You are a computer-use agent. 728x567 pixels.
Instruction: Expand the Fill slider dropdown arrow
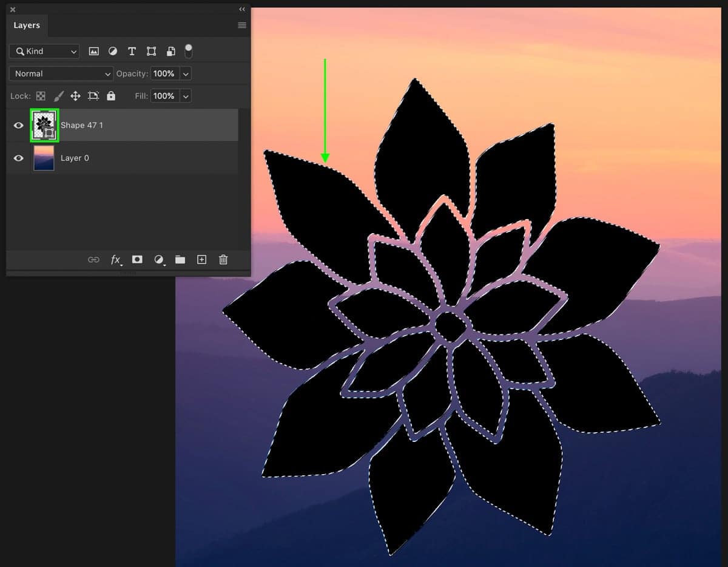pos(186,96)
